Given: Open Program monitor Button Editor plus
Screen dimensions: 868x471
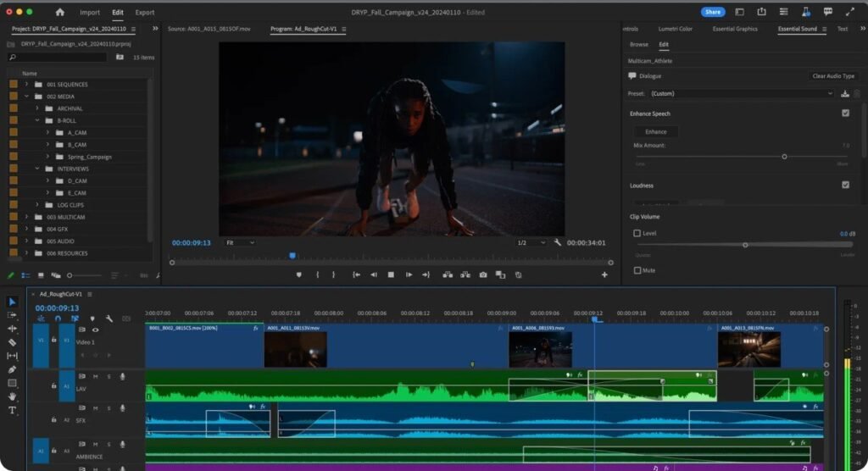Looking at the screenshot, I should (604, 274).
